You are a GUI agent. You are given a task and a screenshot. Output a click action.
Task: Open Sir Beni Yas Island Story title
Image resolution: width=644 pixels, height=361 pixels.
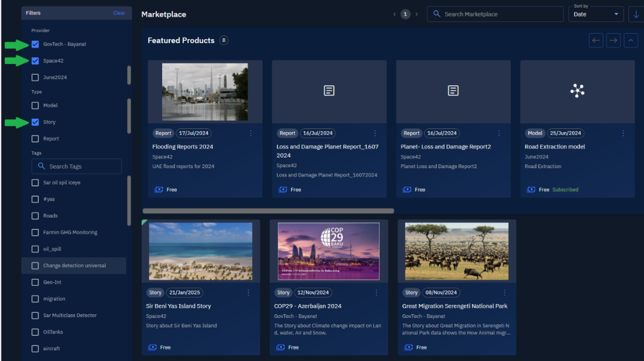[179, 306]
